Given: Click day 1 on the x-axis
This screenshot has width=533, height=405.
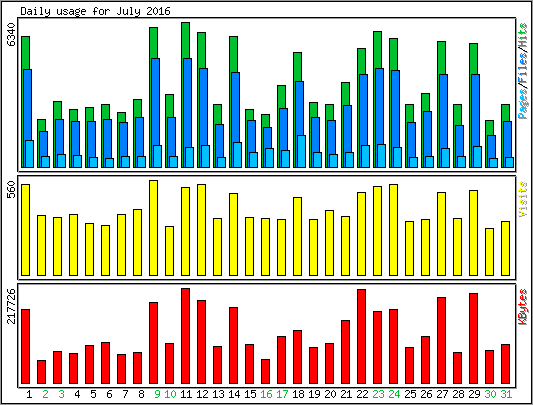Looking at the screenshot, I should [x=29, y=394].
